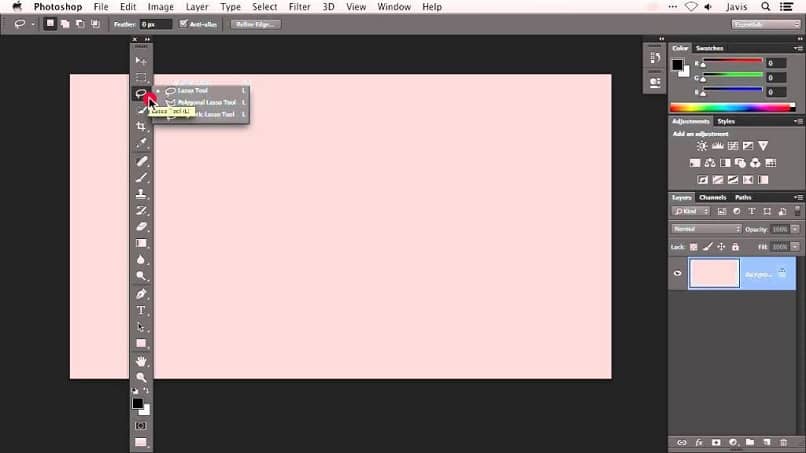Select the Blur tool
806x453 pixels.
pyautogui.click(x=141, y=260)
